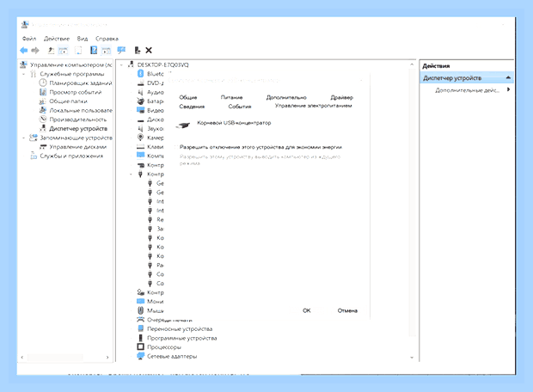Select Службы и приложения in the left tree
The width and height of the screenshot is (533, 392).
[71, 156]
